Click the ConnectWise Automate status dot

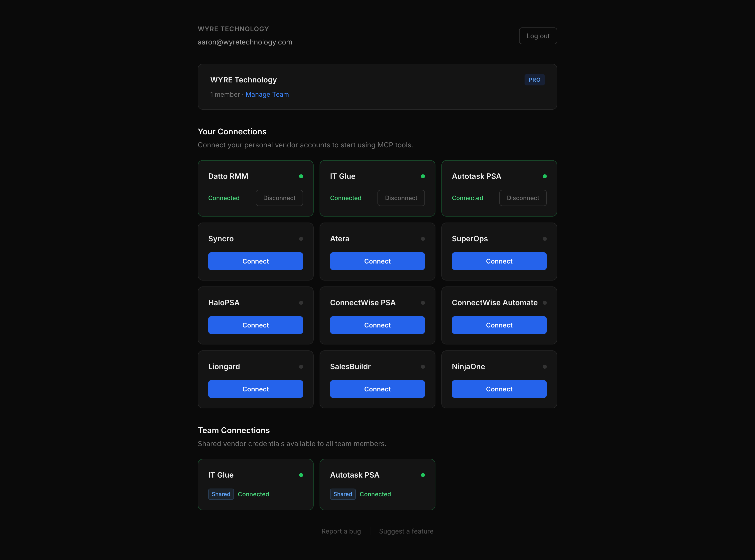pyautogui.click(x=545, y=302)
